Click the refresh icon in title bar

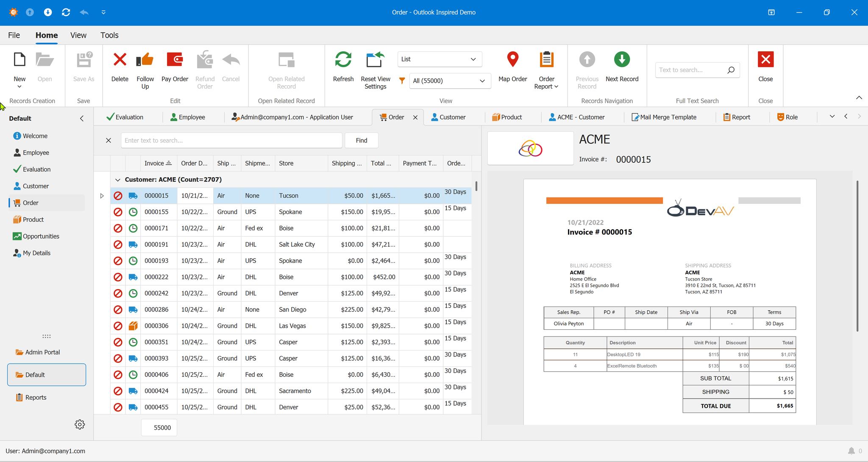66,12
